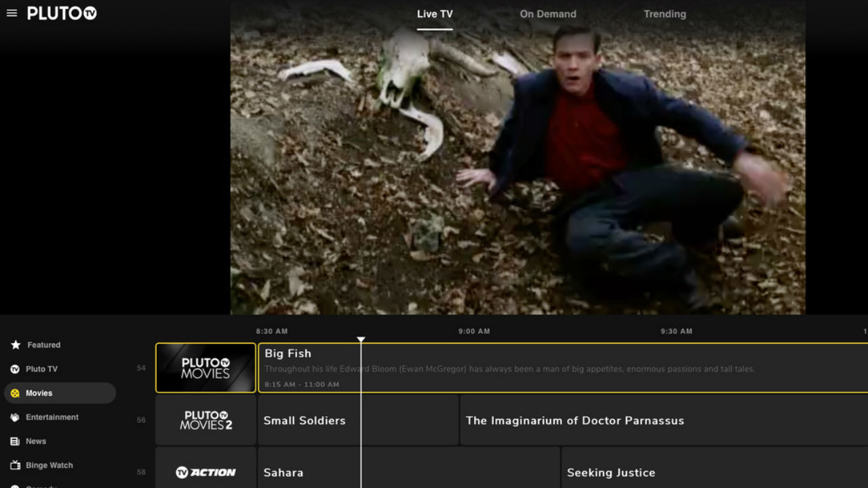The width and height of the screenshot is (868, 488).
Task: Open the hamburger menu
Action: coord(12,13)
